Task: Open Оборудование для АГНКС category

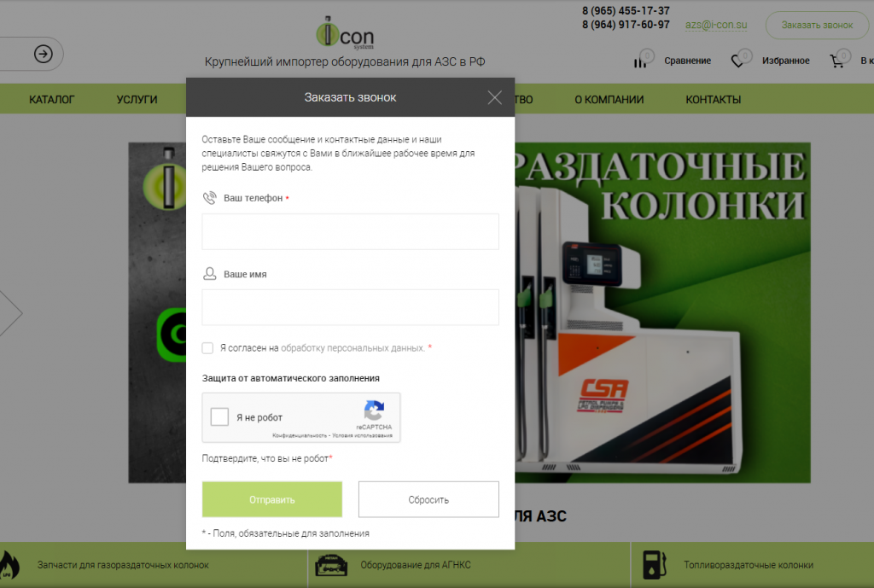Action: (x=416, y=565)
